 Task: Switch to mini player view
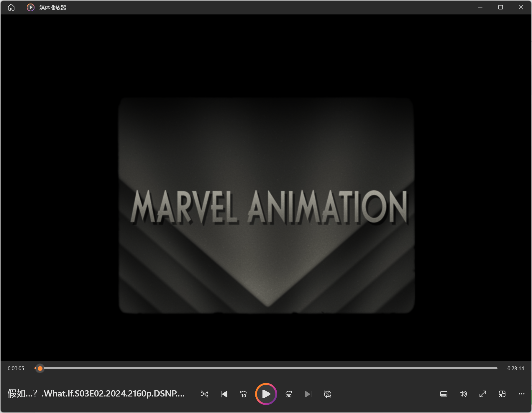coord(502,394)
